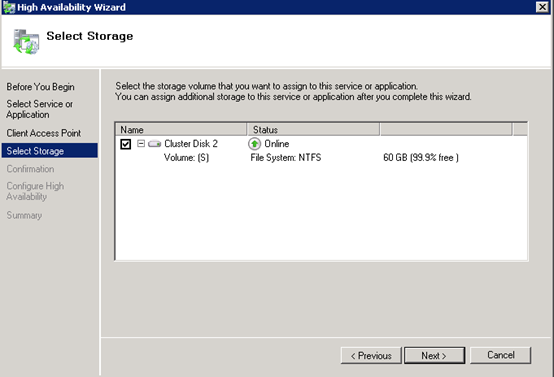Click the Select Storage heading text

coord(90,36)
